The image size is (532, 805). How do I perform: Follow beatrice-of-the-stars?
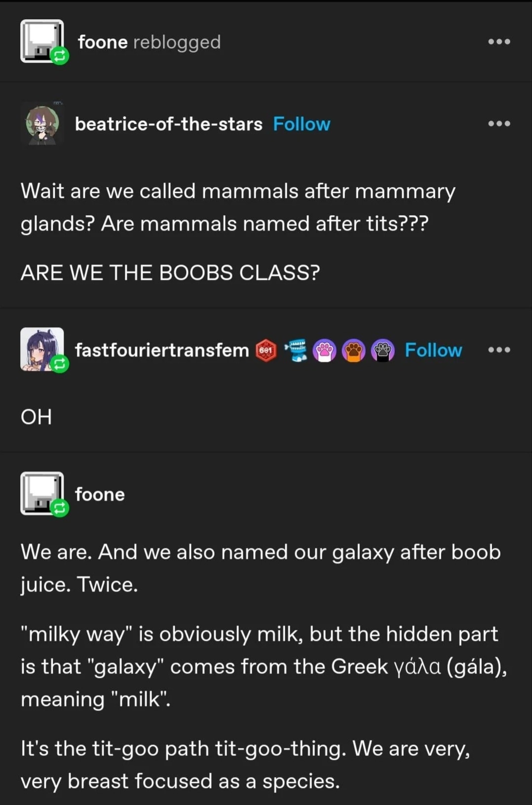coord(302,124)
